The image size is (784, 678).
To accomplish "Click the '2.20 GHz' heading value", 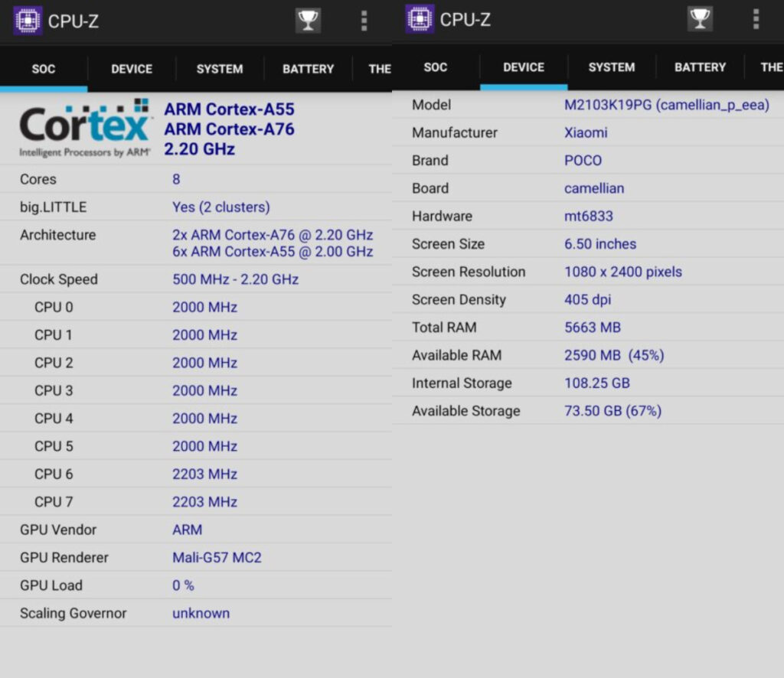I will [x=200, y=149].
